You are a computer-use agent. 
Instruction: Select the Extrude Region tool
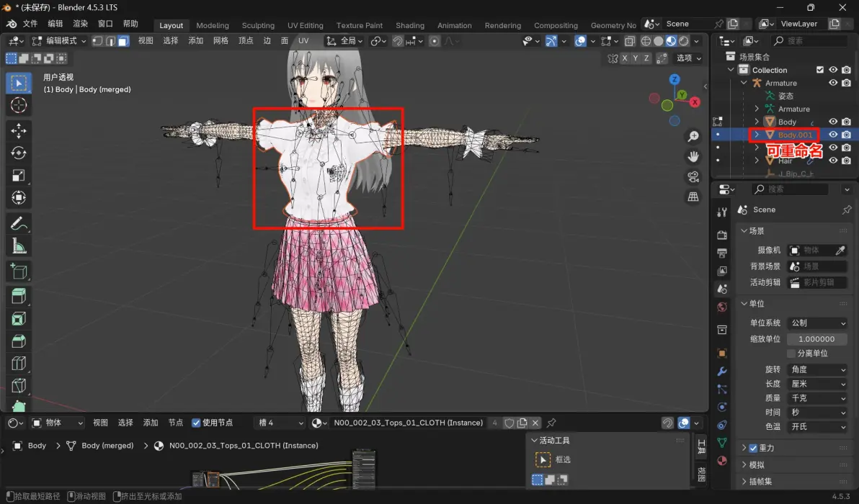click(x=19, y=296)
